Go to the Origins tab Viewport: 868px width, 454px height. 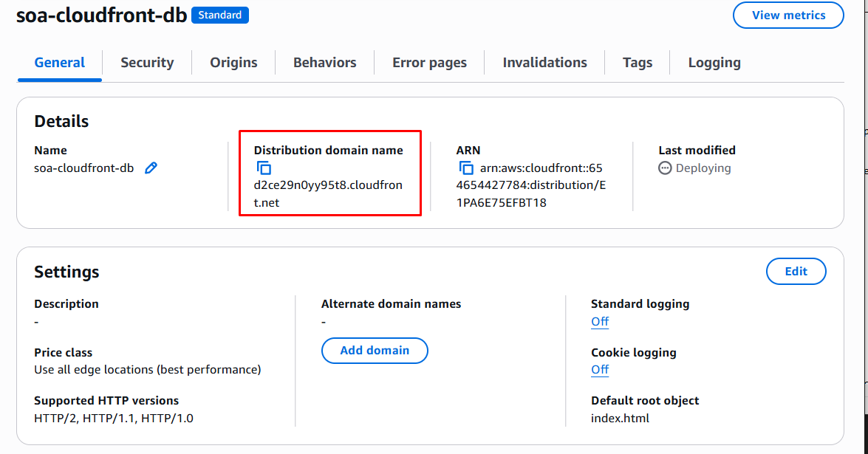point(233,63)
